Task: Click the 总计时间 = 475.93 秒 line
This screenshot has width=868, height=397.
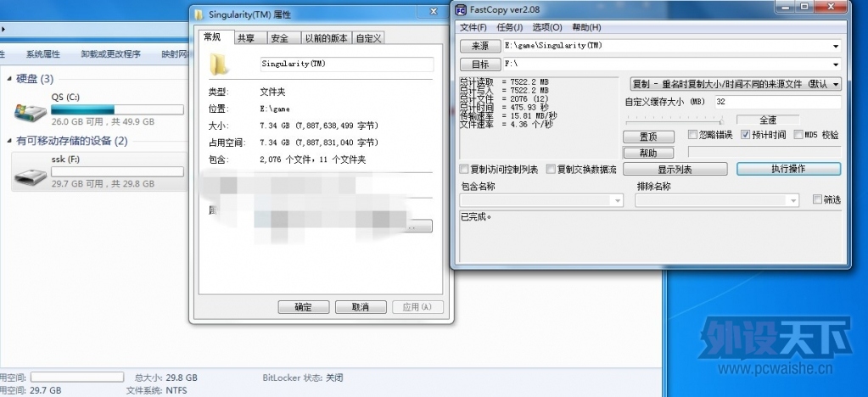Action: point(502,108)
